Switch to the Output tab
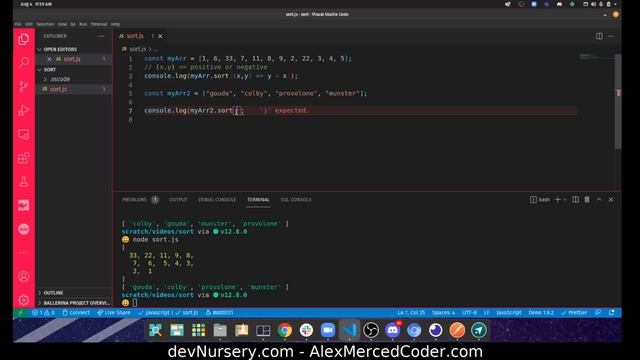This screenshot has height=360, width=640. [178, 200]
